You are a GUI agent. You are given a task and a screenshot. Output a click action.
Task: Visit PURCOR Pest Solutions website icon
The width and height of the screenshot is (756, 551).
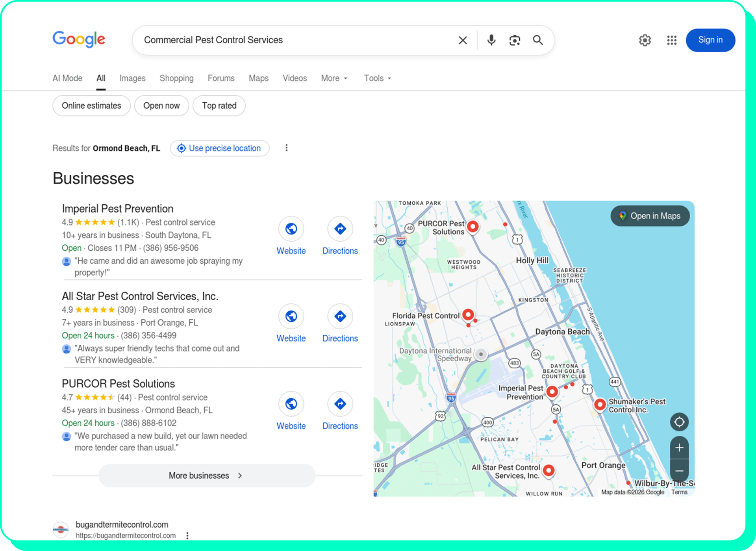(x=291, y=404)
